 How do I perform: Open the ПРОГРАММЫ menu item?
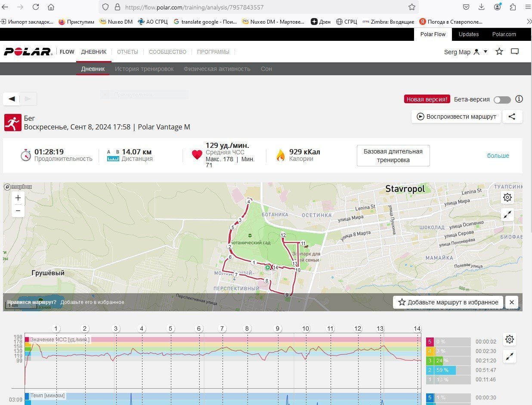tap(213, 52)
